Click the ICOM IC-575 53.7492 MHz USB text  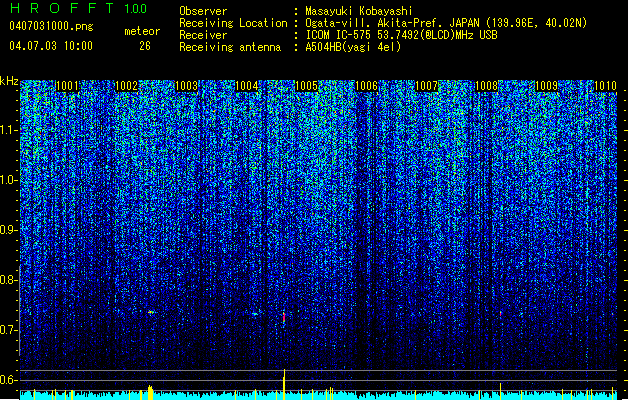click(401, 35)
